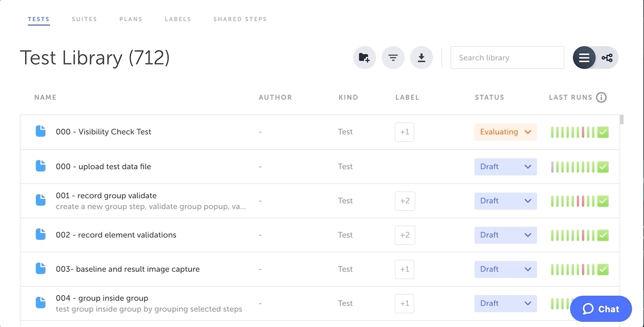Open test 004 - group inside group
This screenshot has width=644, height=327.
[x=102, y=298]
